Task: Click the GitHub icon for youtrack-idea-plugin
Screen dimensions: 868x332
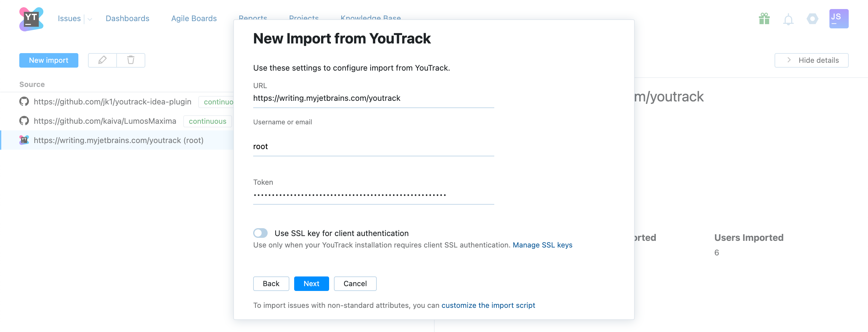Action: (24, 101)
